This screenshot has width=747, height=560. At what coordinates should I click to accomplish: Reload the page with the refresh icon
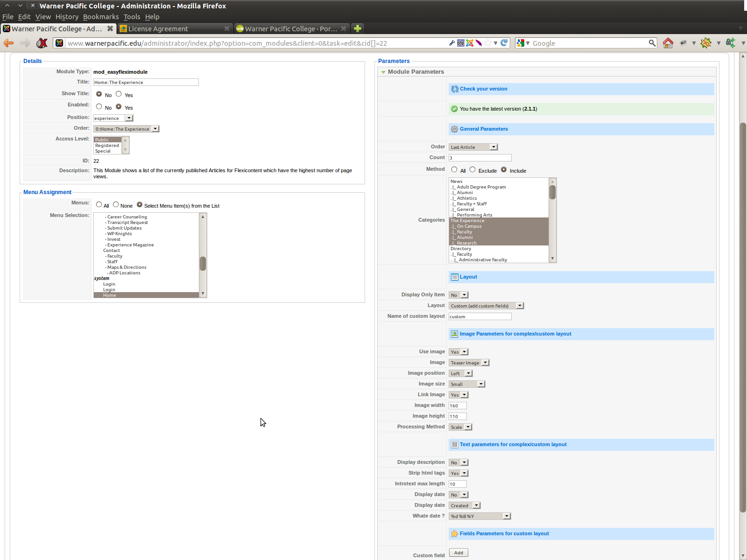[x=504, y=43]
